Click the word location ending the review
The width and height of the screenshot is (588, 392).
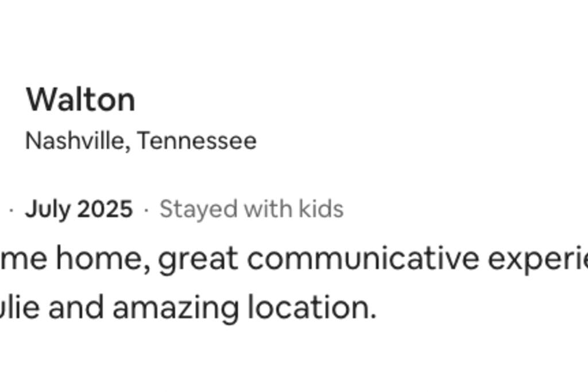click(312, 307)
